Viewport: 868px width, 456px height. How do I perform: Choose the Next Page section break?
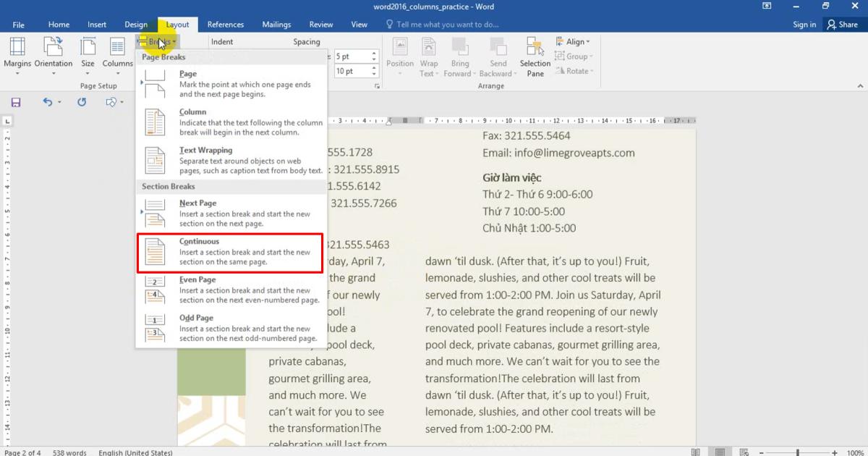point(230,214)
